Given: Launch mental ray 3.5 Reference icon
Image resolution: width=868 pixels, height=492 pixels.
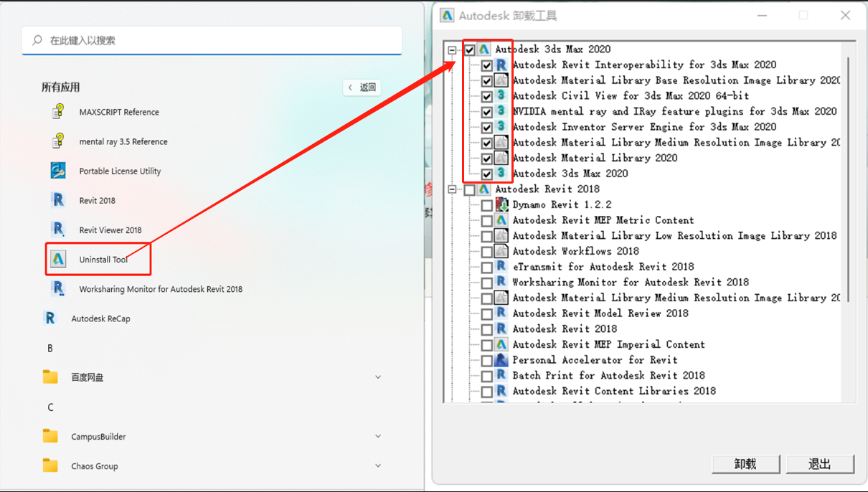Looking at the screenshot, I should click(58, 141).
